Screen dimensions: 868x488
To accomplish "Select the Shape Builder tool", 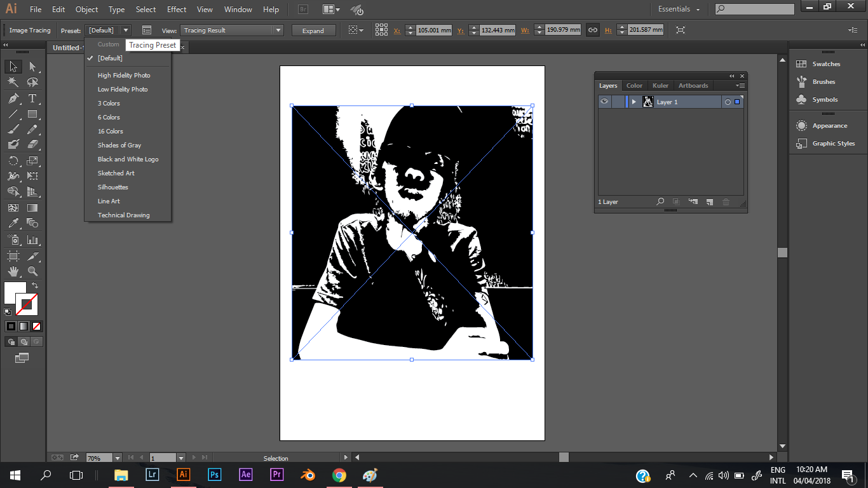I will click(x=13, y=192).
